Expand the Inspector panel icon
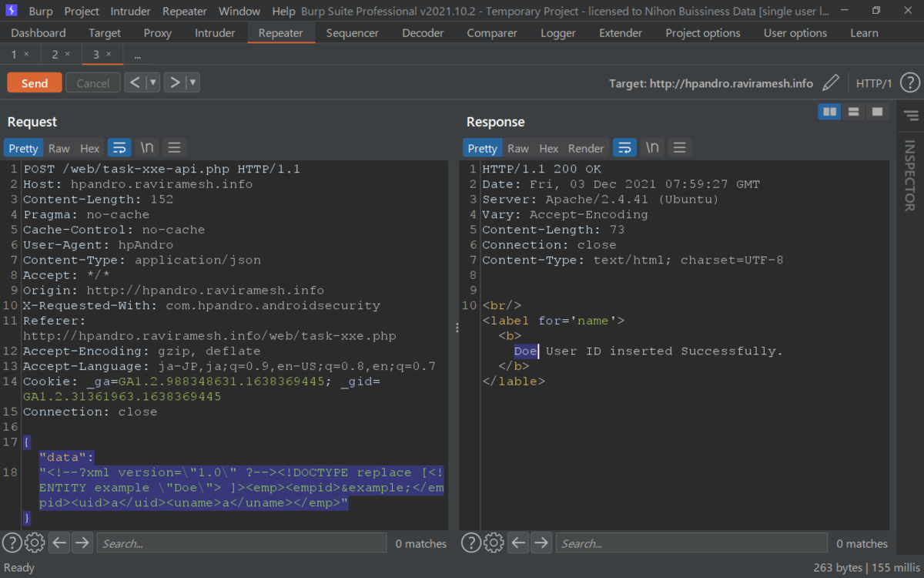The height and width of the screenshot is (578, 924). (911, 116)
